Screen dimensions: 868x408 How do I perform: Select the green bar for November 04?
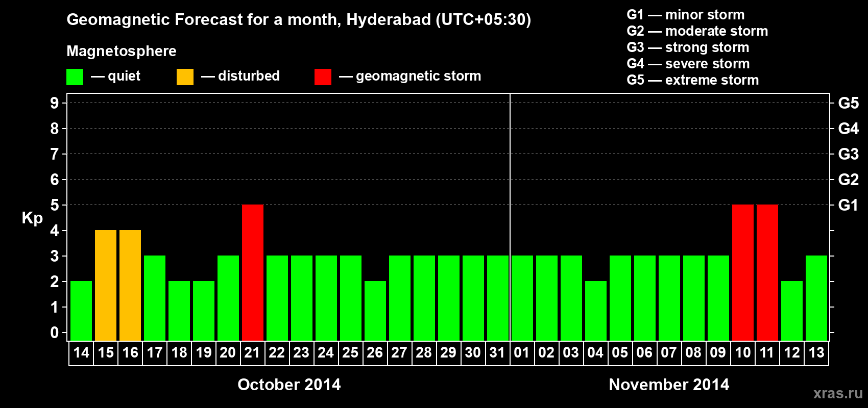click(x=596, y=311)
